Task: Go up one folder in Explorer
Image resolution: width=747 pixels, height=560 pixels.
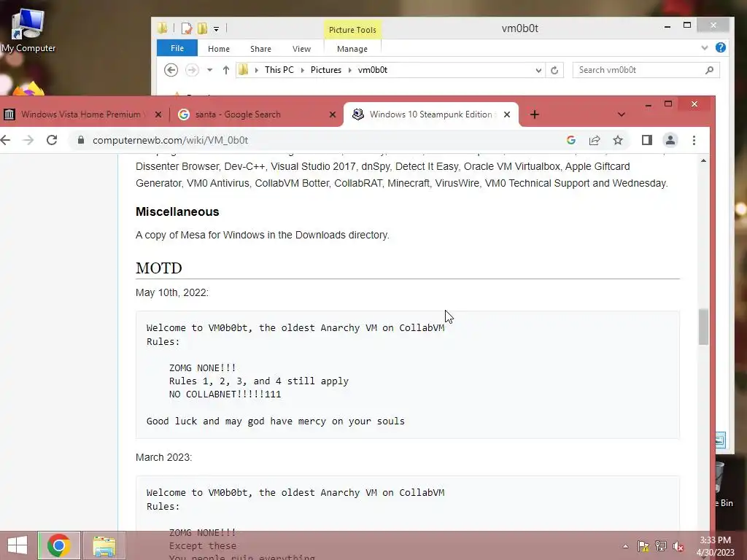Action: (226, 70)
